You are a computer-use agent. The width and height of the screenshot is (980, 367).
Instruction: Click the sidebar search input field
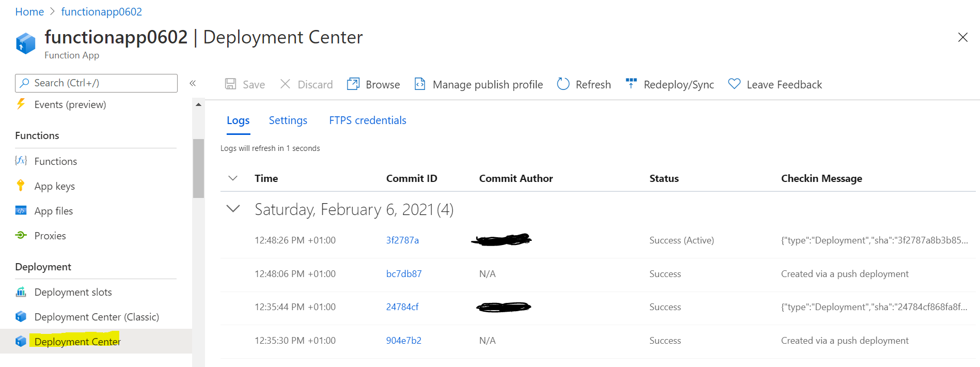[x=98, y=83]
